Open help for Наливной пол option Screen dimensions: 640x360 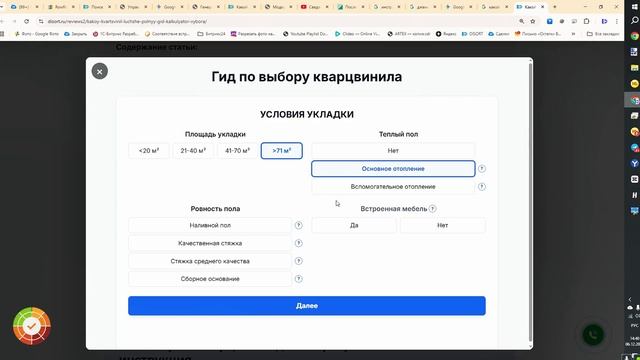coord(298,225)
